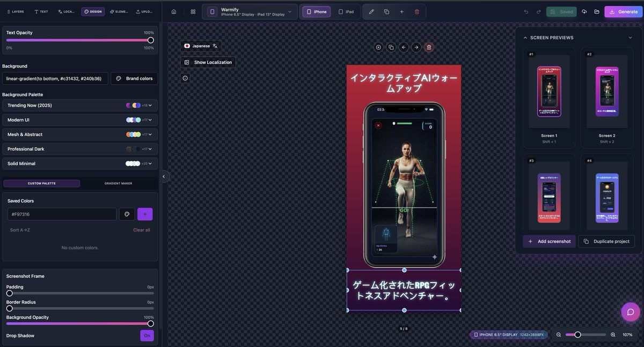
Task: Delete using the red trash icon in top toolbar
Action: [x=417, y=12]
